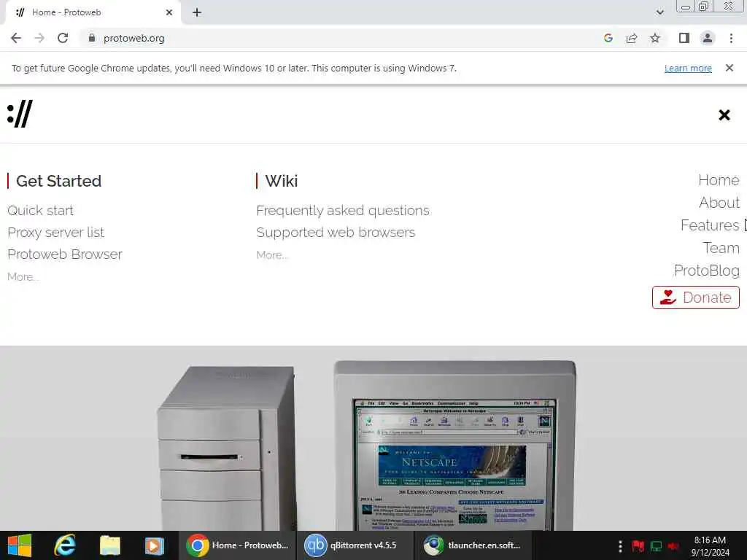This screenshot has height=560, width=747.
Task: Open the Chrome profile avatar
Action: click(x=708, y=38)
